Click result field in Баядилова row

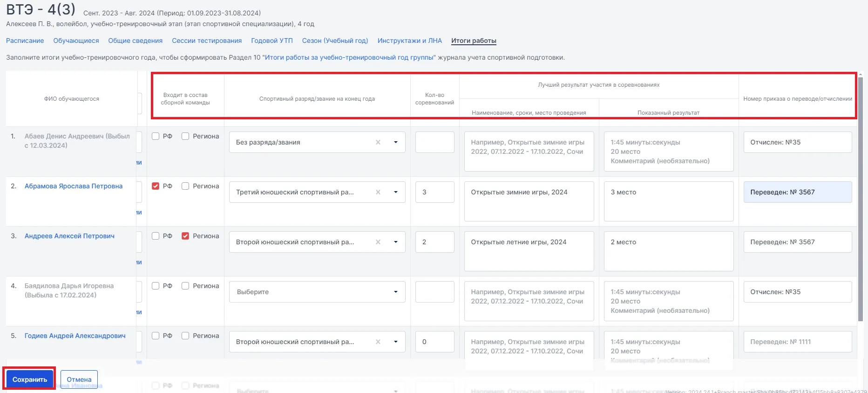[x=669, y=301]
